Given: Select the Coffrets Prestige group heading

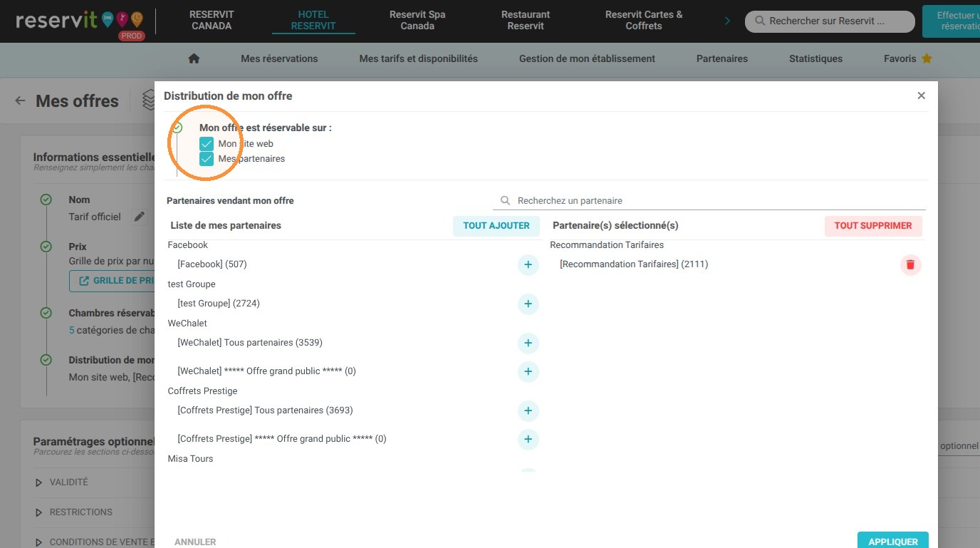Looking at the screenshot, I should (202, 391).
